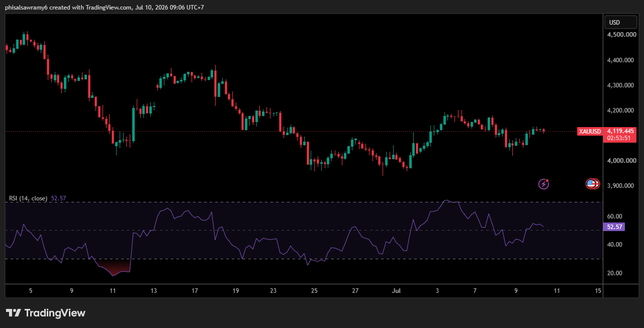Click the 20.00 level on the RSI scale
Image resolution: width=644 pixels, height=328 pixels.
point(615,273)
